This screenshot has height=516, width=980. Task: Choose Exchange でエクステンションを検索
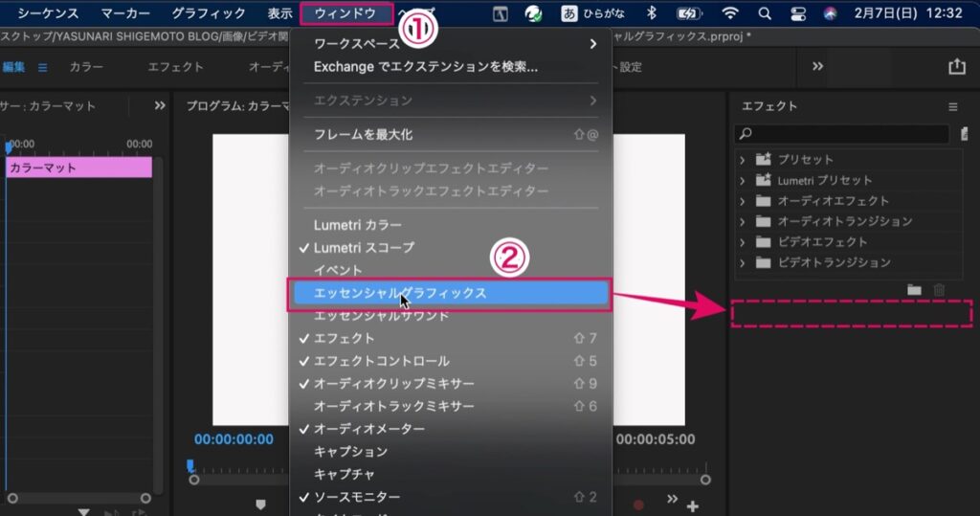coord(451,67)
